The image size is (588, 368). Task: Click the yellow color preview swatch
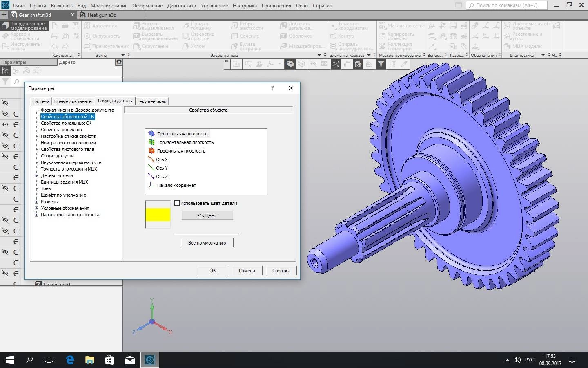click(158, 215)
